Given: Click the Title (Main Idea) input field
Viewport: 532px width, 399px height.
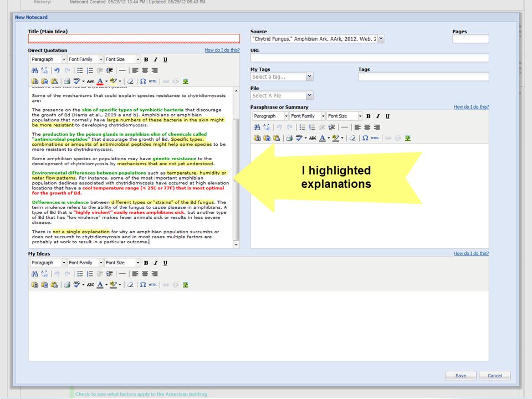Looking at the screenshot, I should coord(134,39).
